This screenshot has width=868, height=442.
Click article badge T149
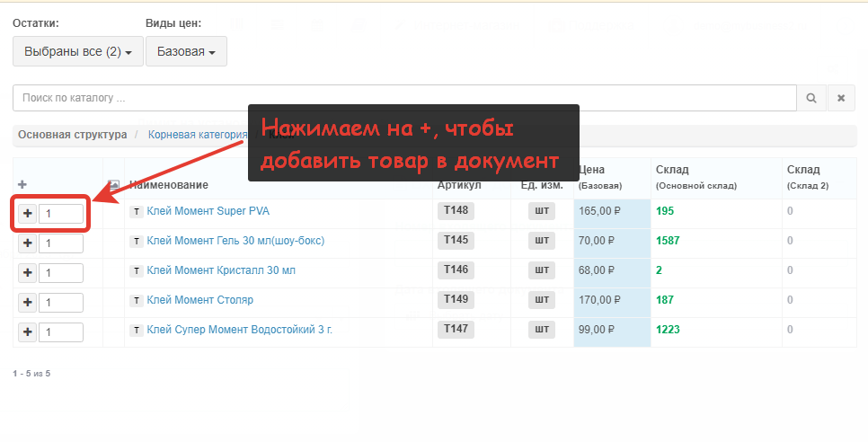click(x=456, y=299)
